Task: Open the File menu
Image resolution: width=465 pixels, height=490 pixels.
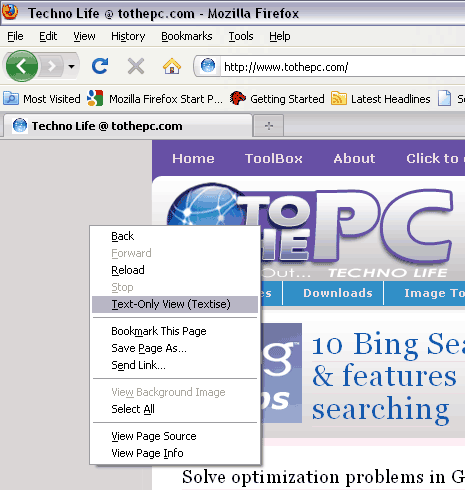Action: click(15, 36)
